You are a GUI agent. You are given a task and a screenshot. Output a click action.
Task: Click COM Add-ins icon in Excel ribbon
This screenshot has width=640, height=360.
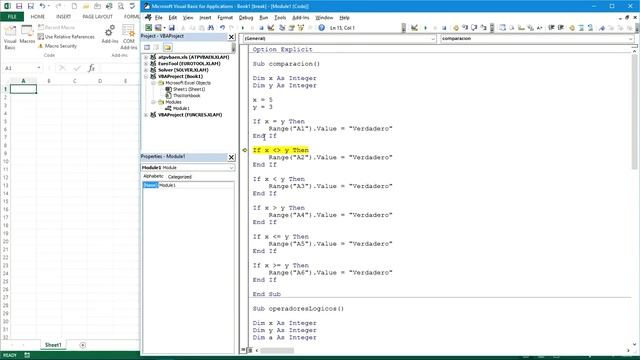pos(129,38)
